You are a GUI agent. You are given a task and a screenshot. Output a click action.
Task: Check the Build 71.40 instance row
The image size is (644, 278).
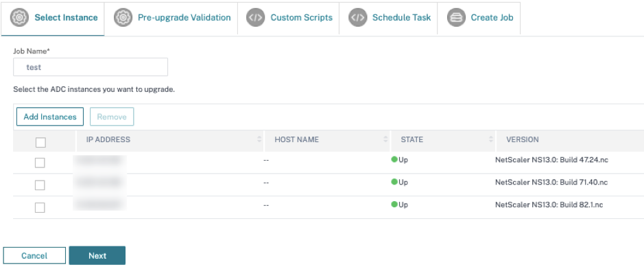(40, 185)
